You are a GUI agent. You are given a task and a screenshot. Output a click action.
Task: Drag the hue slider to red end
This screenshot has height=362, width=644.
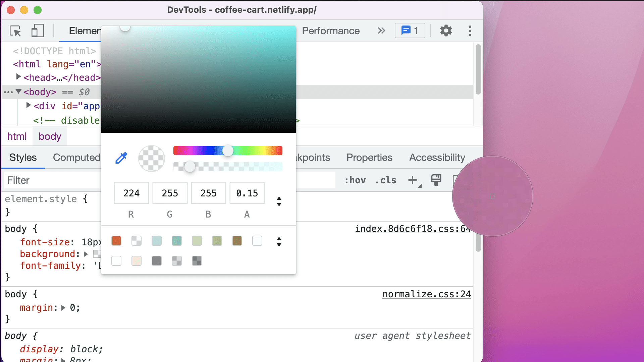point(176,151)
